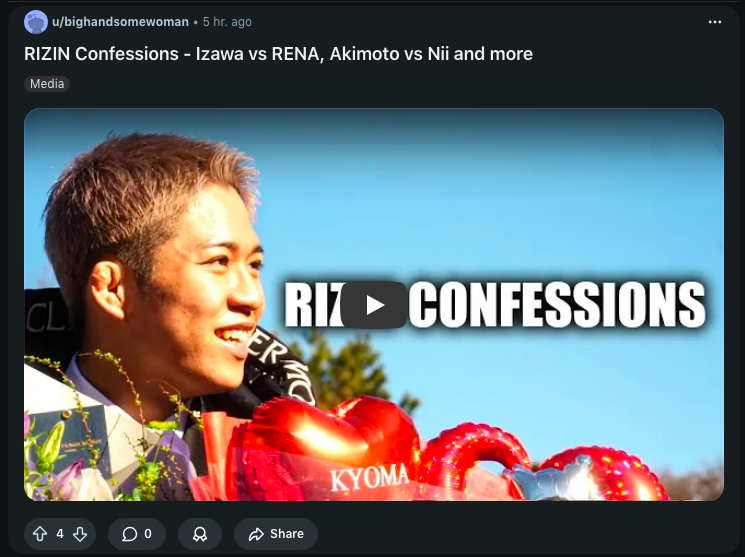The height and width of the screenshot is (557, 745).
Task: Click the 'CONFESSIONS' text on the thumbnail
Action: 557,305
